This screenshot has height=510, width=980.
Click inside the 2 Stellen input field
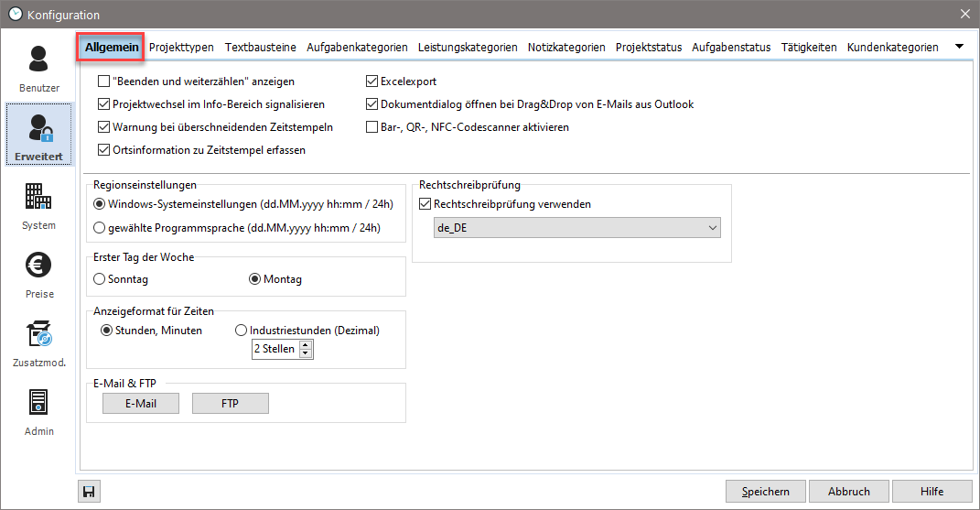tap(275, 349)
